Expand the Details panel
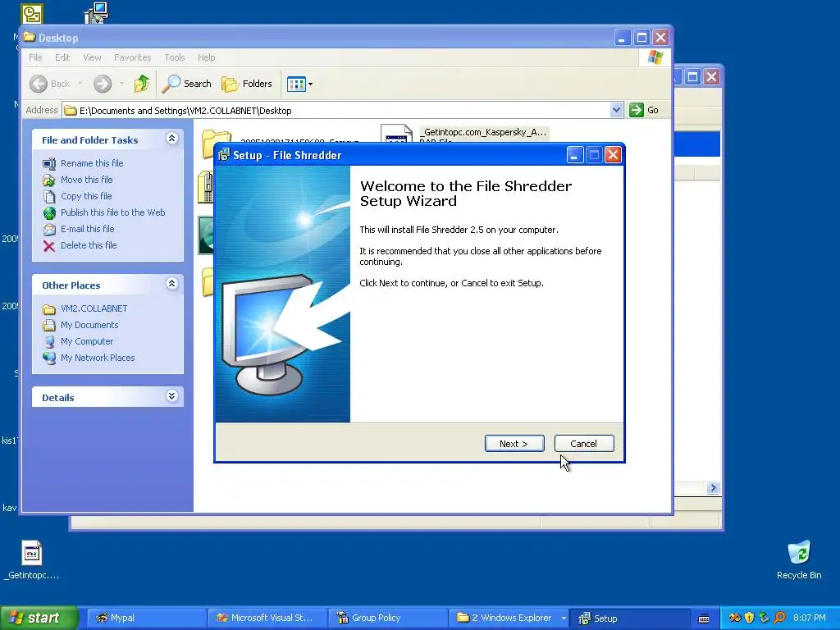The image size is (840, 630). [x=171, y=396]
